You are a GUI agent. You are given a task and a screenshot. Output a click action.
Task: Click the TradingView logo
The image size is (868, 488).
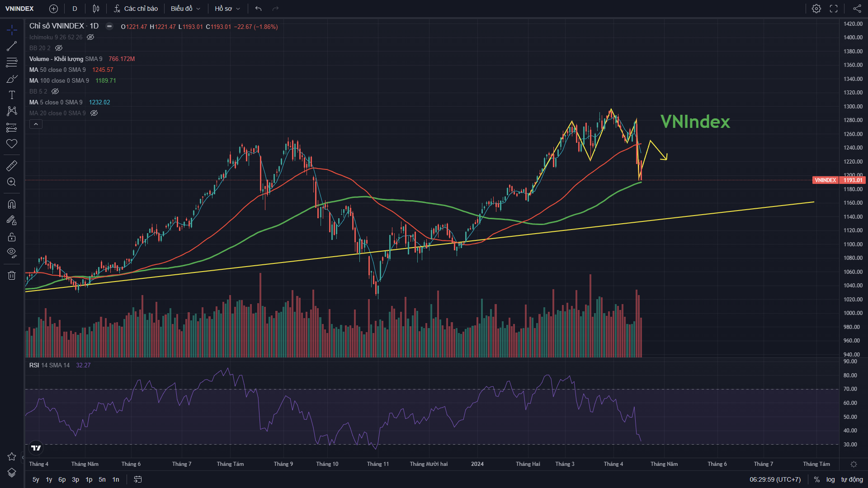click(36, 448)
